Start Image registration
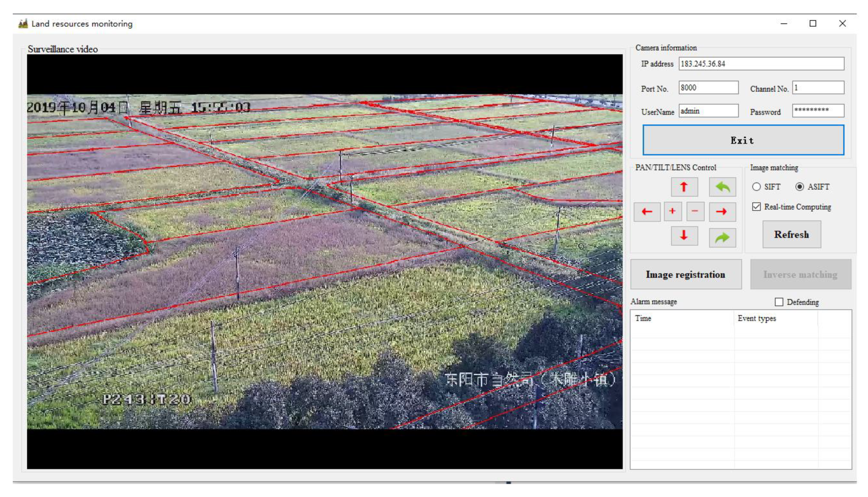The image size is (868, 497). click(686, 274)
